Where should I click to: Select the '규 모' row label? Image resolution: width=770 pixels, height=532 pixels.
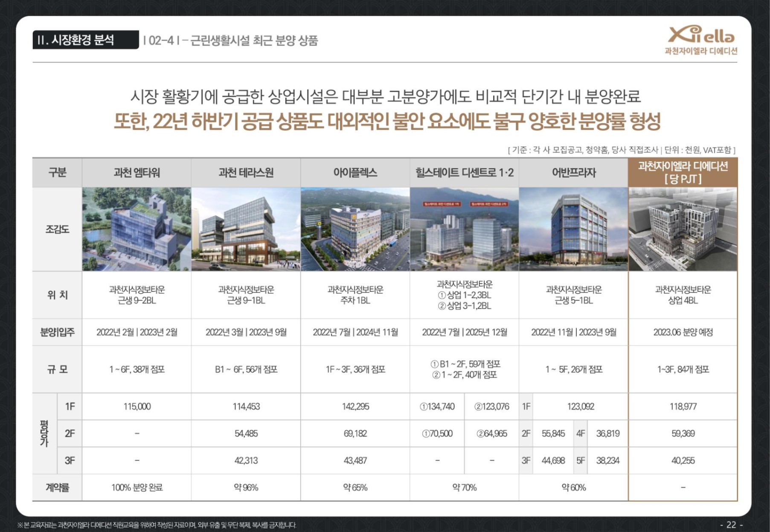[57, 369]
